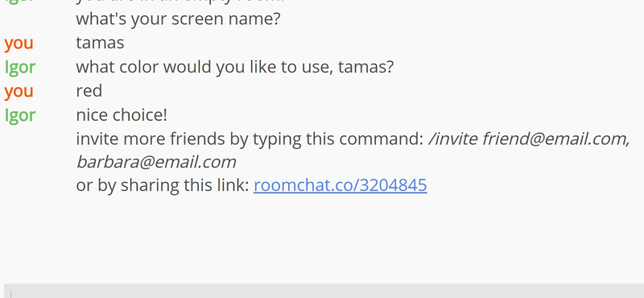Click the word 'tamas?' ending Igor's question
Viewport: 644px width, 298px height.
tap(366, 67)
